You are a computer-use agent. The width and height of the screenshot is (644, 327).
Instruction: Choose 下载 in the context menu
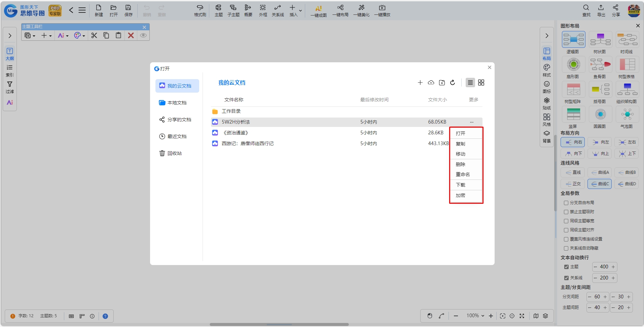[x=466, y=185]
